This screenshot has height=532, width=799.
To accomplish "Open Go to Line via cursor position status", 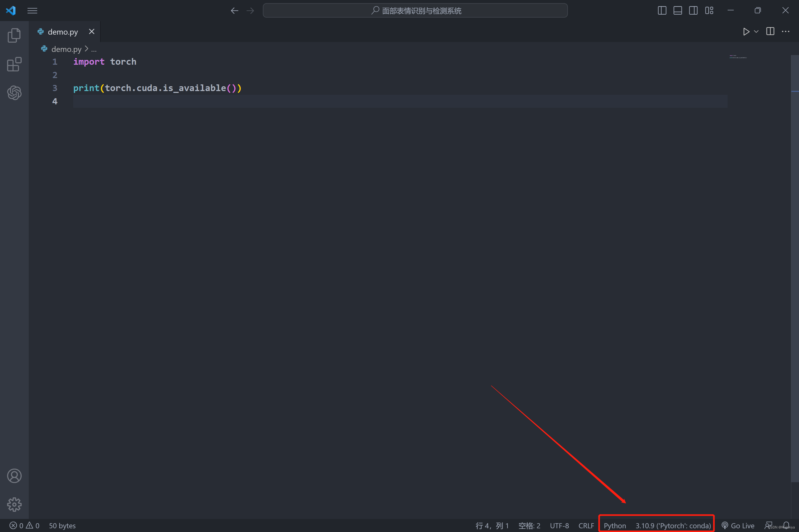I will tap(492, 526).
